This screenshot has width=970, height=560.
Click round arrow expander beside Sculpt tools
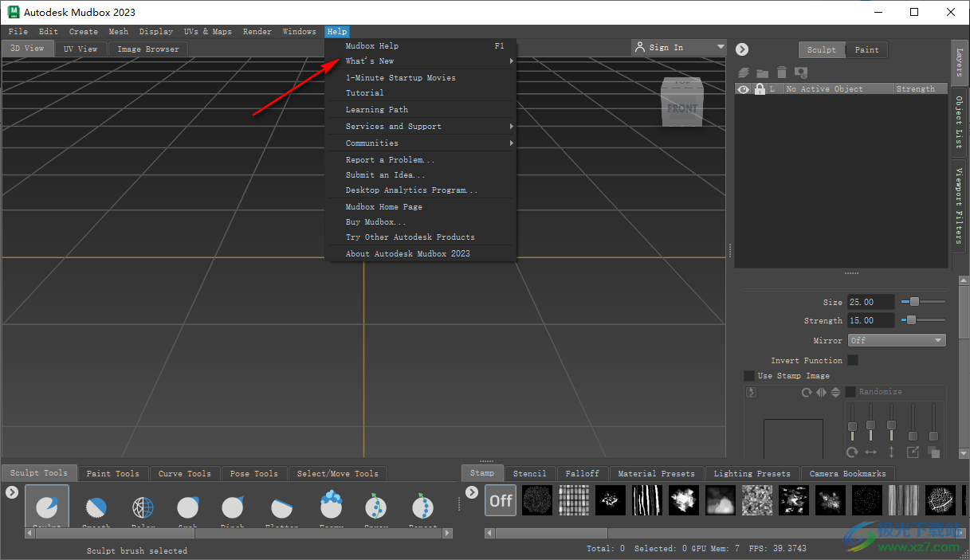[12, 492]
